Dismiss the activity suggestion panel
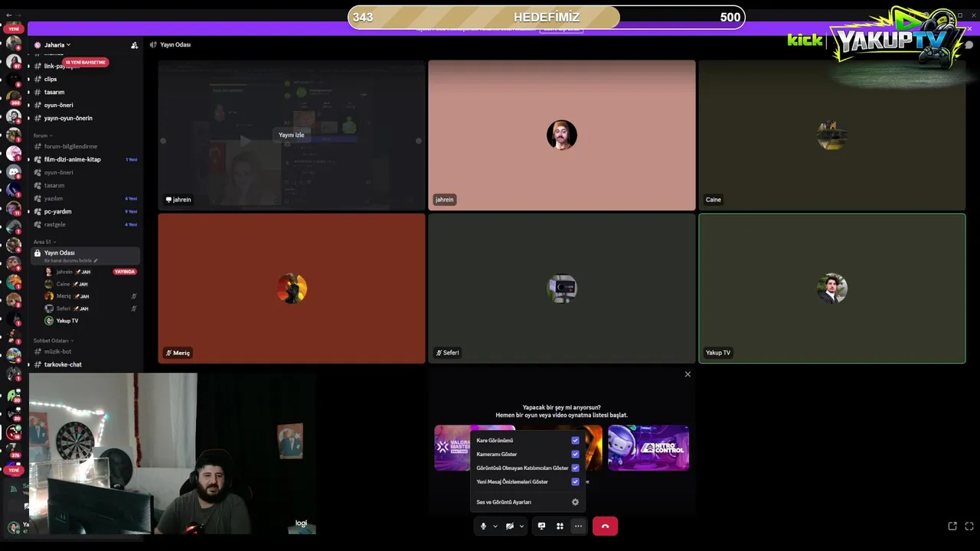This screenshot has width=980, height=551. coord(688,374)
